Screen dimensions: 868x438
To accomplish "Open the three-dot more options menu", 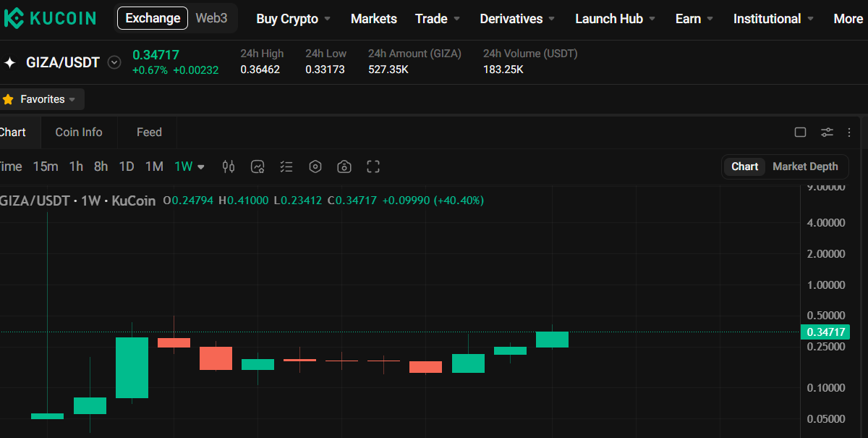I will coord(848,132).
